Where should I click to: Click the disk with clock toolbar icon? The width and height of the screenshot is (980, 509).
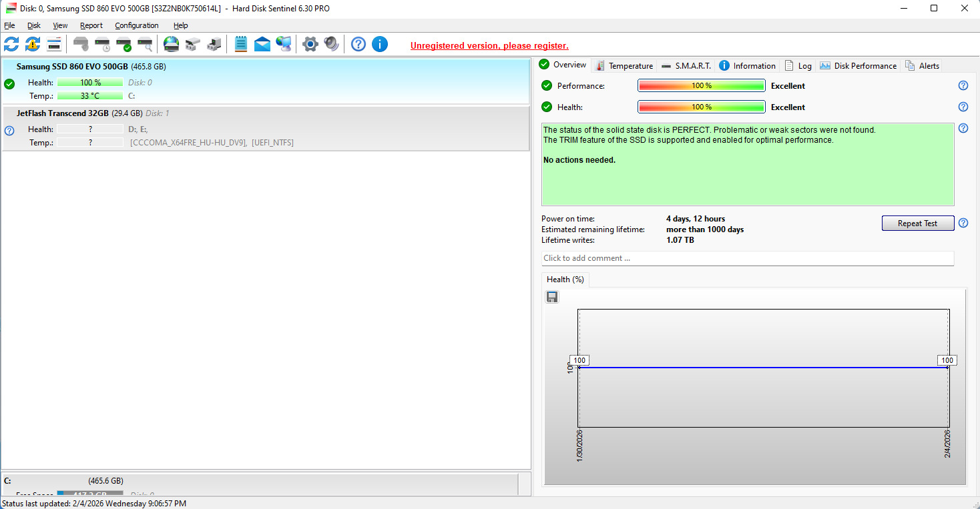(102, 44)
